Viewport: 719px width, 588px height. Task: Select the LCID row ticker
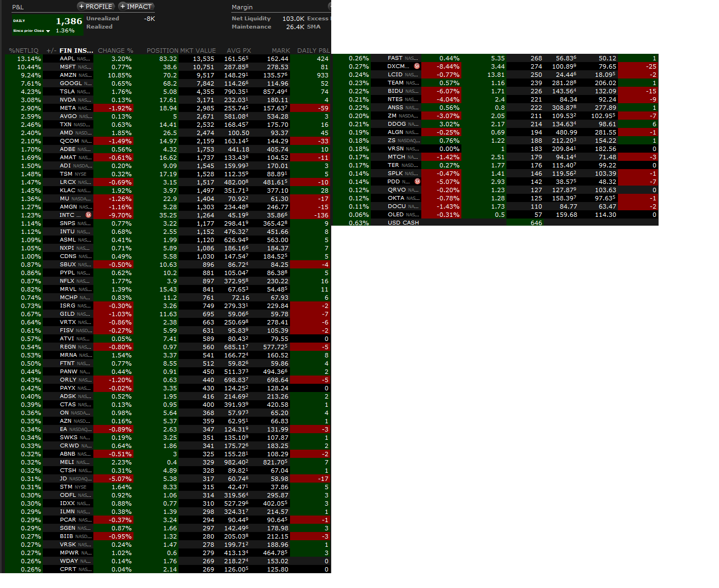pos(395,75)
